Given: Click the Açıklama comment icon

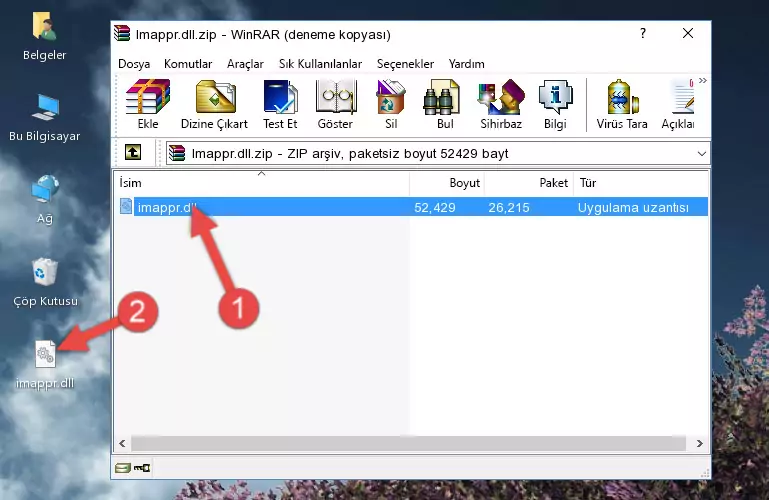Looking at the screenshot, I should 683,97.
